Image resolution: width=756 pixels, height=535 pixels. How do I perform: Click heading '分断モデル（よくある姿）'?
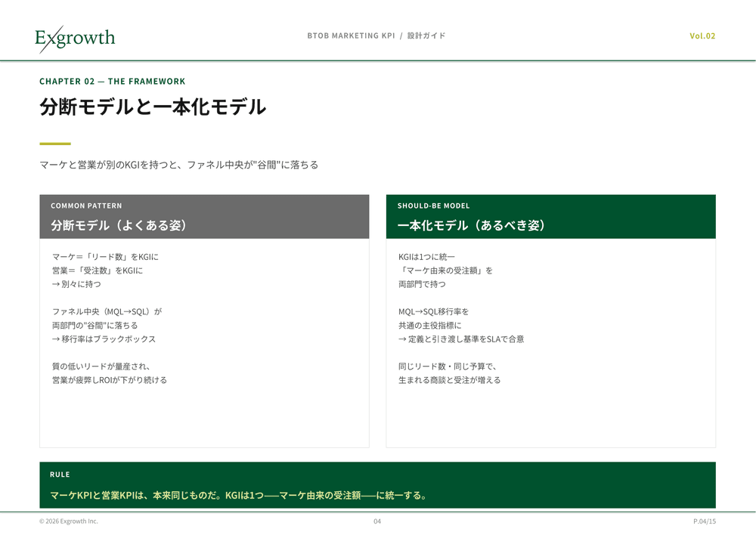point(119,225)
